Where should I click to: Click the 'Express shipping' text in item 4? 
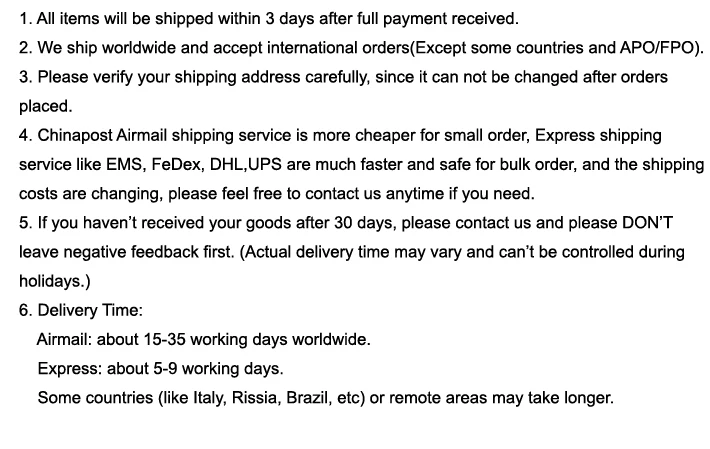598,136
